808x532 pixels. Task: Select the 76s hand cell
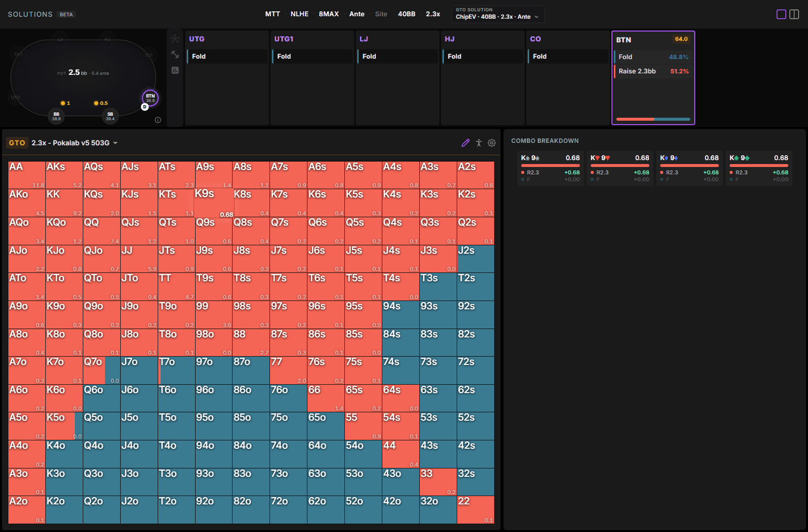point(326,370)
